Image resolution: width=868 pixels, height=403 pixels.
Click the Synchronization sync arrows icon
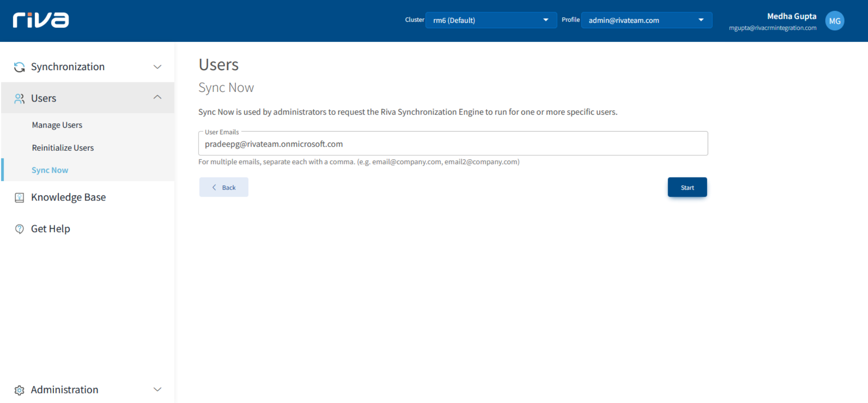pos(19,67)
